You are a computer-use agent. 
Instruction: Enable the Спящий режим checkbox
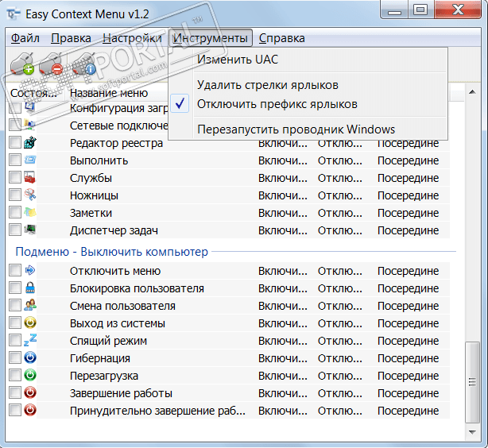pos(15,340)
